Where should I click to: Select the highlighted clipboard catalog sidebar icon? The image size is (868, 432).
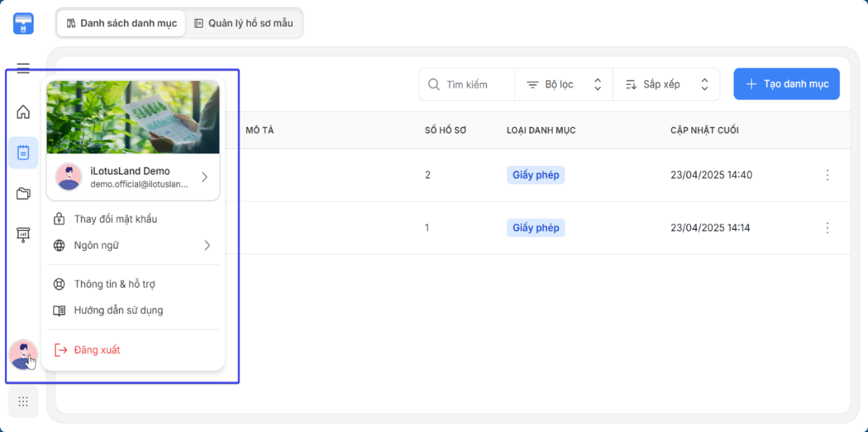[x=23, y=153]
